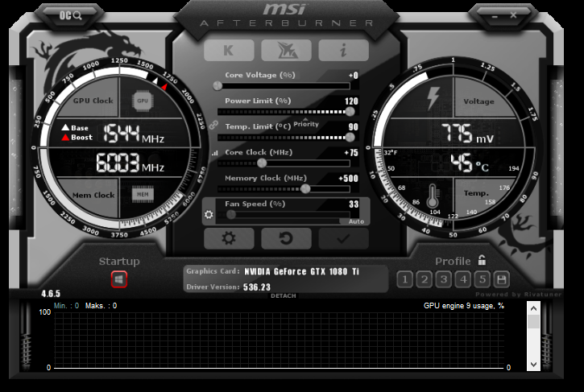Open voltage/frequency curve editor bars icon
The image size is (584, 392).
click(x=214, y=153)
